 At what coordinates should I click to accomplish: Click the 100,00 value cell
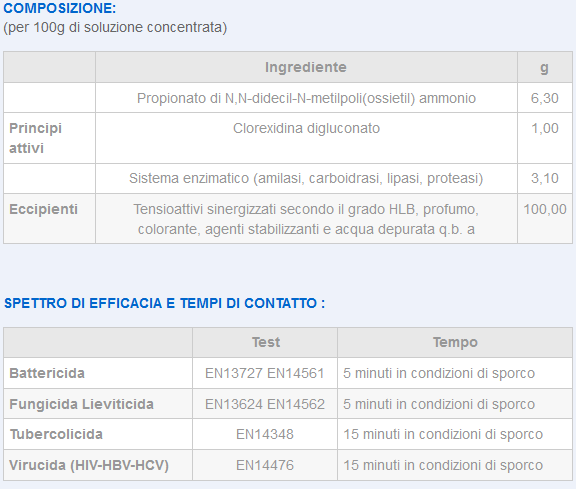545,219
